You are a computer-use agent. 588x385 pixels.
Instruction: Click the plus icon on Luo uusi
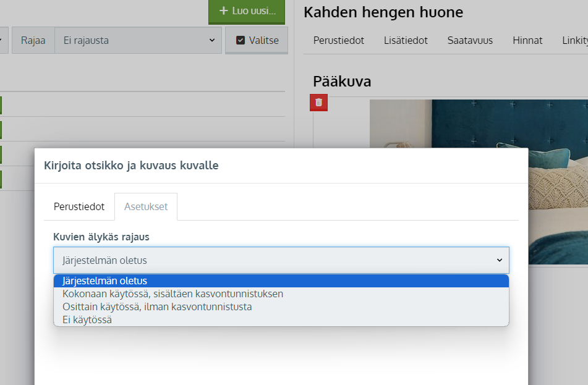pos(223,11)
